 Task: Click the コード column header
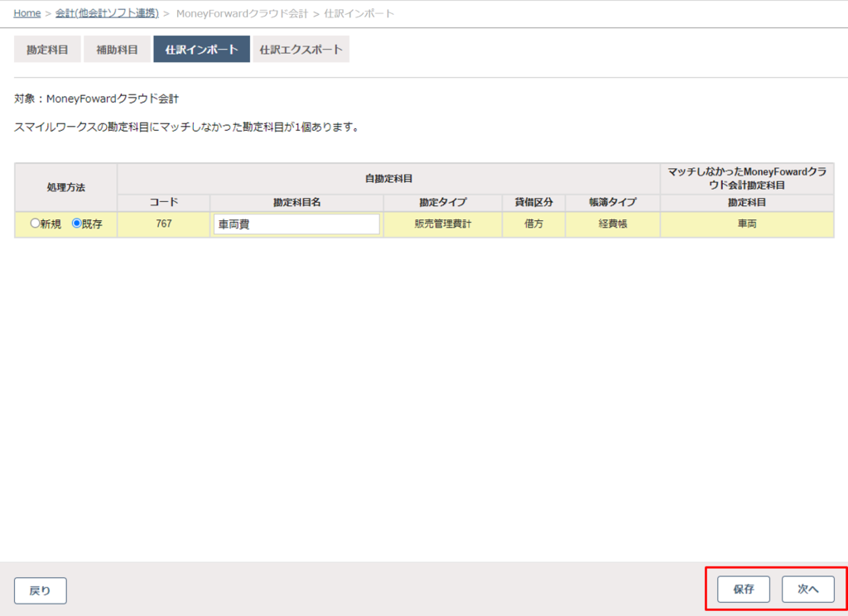point(164,202)
